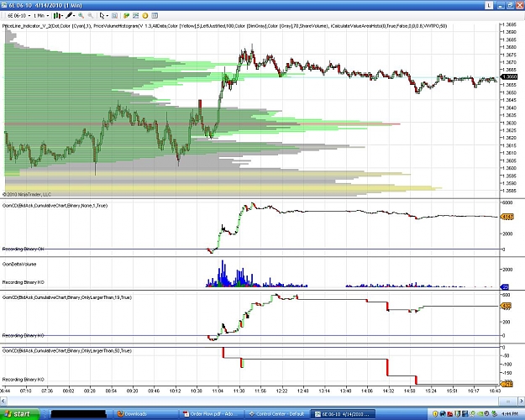Click the 2010 NinjaTrader, LLC copyright text
Viewport: 525px width, 420px height.
click(27, 194)
